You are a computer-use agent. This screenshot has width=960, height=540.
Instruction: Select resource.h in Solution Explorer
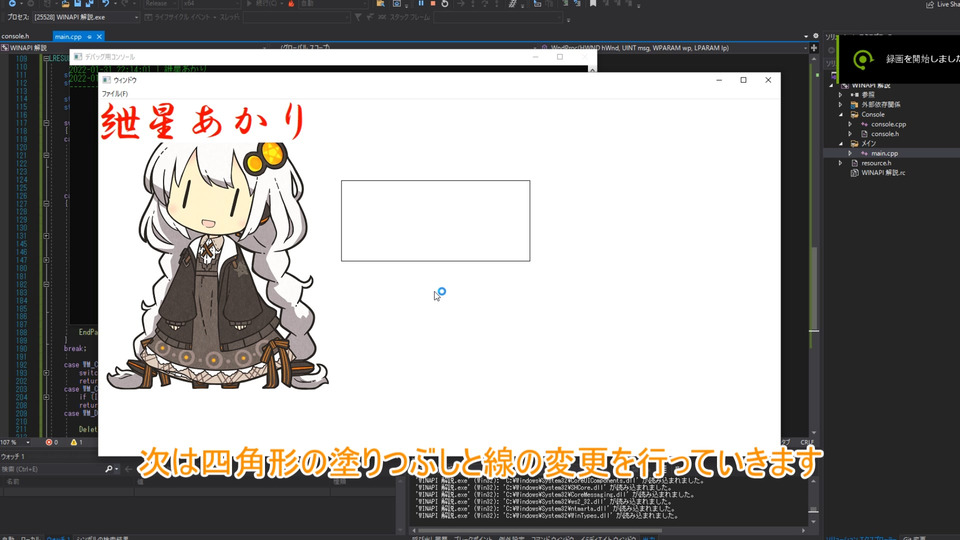tap(876, 163)
